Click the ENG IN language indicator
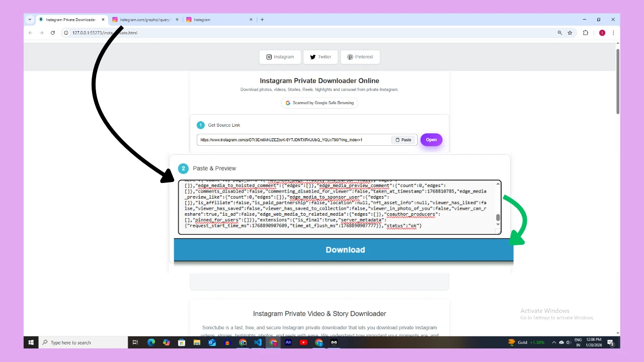 point(578,342)
